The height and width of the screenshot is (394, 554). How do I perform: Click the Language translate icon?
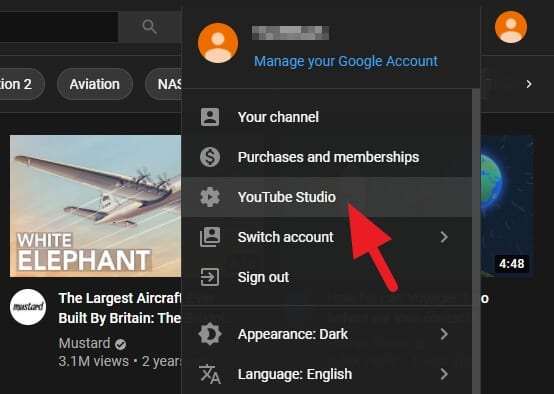coord(210,374)
